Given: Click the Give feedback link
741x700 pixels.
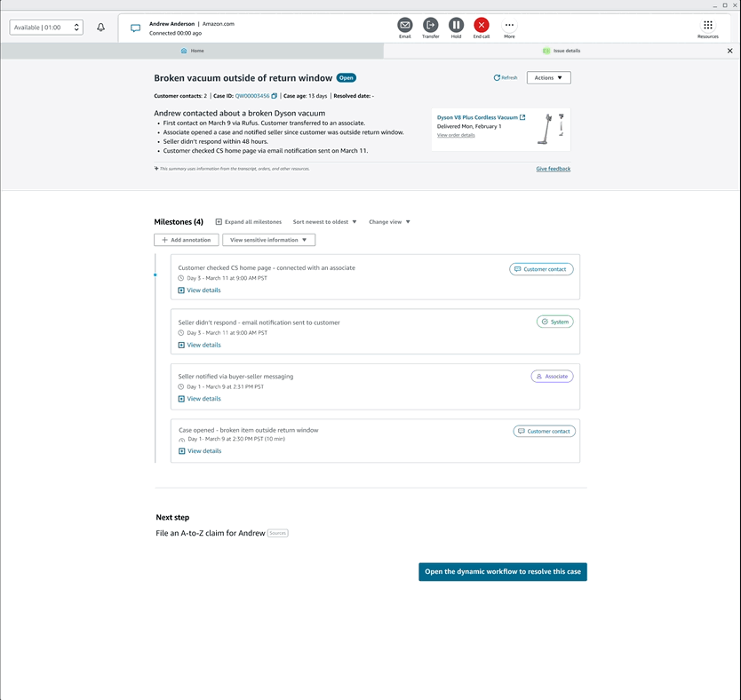Looking at the screenshot, I should [553, 169].
